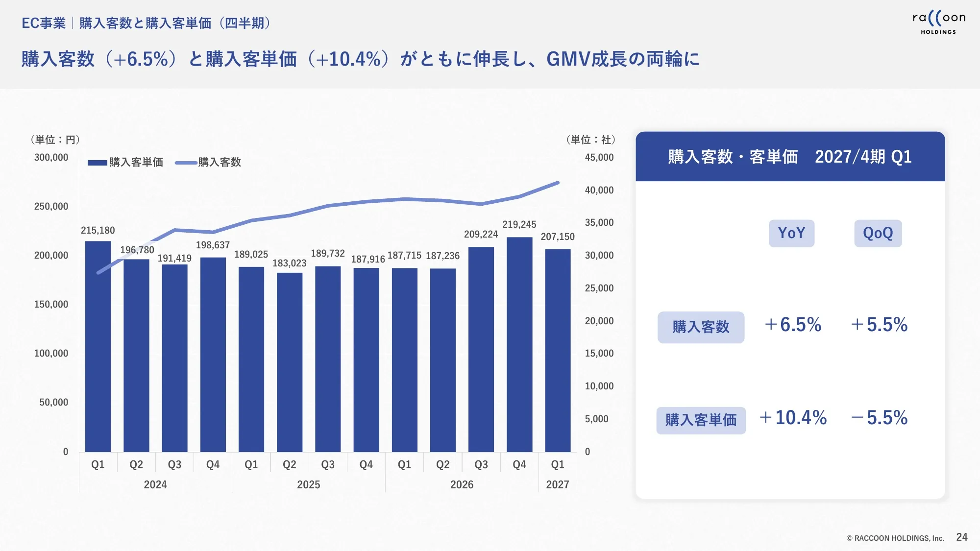
Task: Click the （単位：社） unit label
Action: (x=590, y=140)
